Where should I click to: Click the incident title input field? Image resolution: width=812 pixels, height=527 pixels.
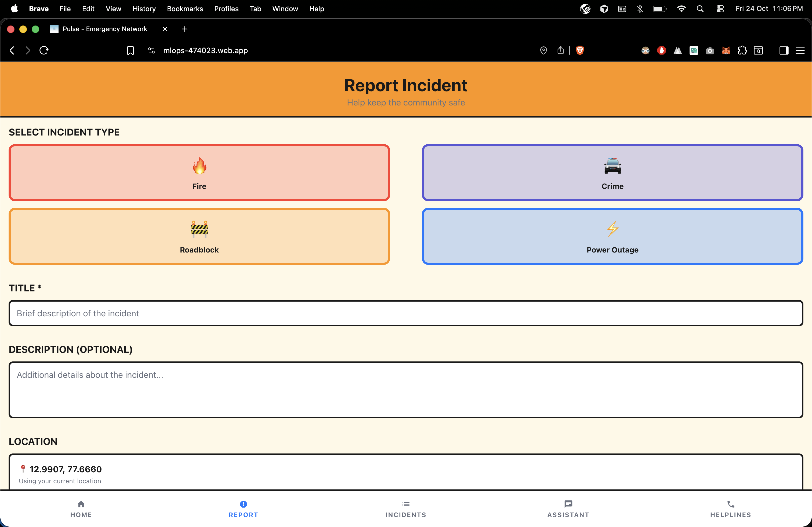pyautogui.click(x=406, y=313)
